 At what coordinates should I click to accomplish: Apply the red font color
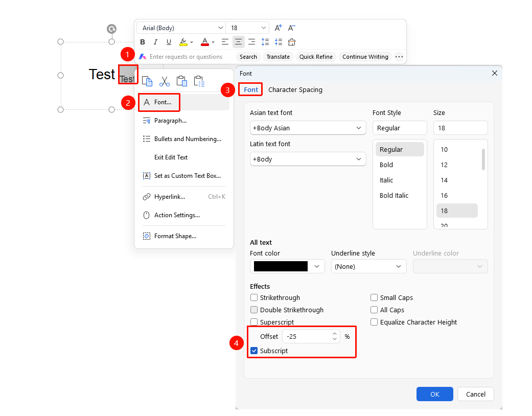tap(205, 42)
